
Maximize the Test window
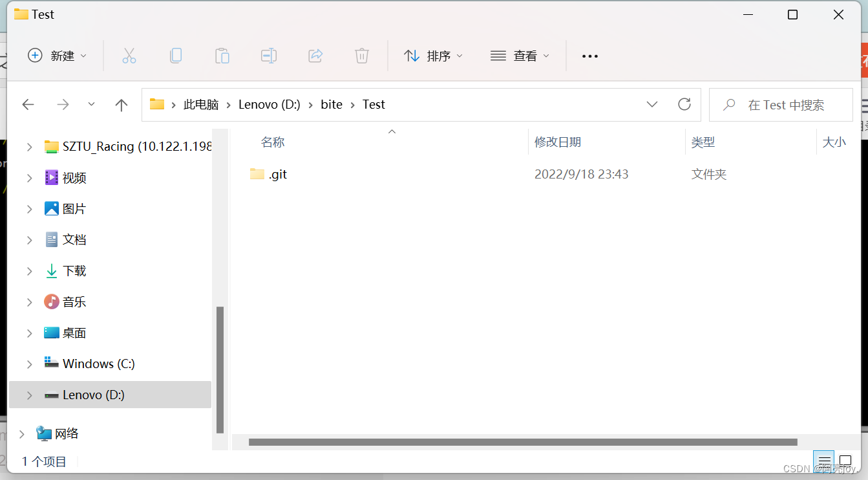792,15
